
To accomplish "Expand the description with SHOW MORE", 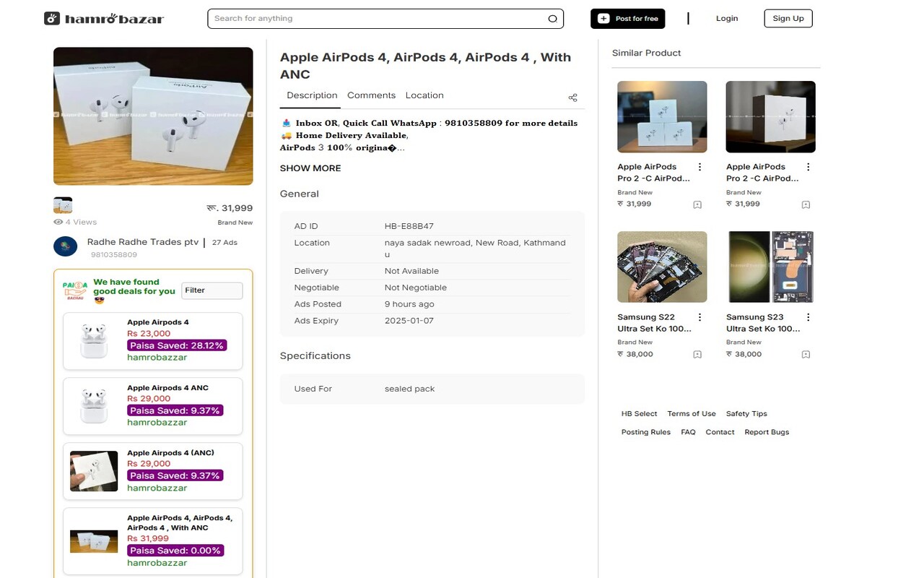I will pos(310,168).
